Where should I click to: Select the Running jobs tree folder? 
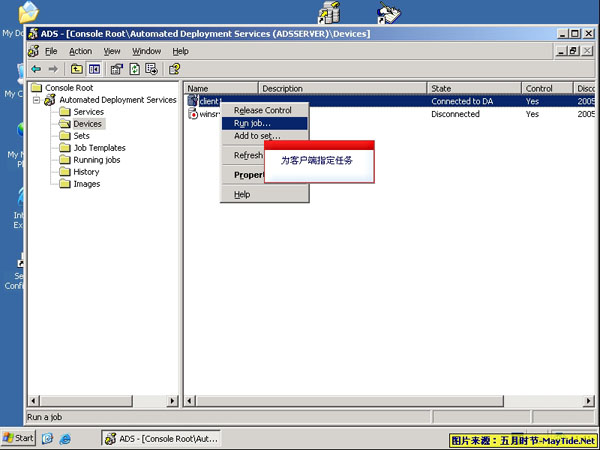[x=96, y=160]
